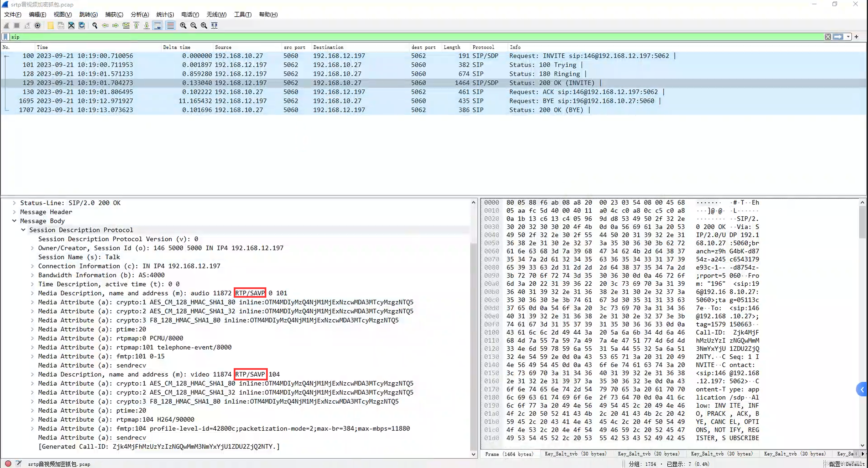The width and height of the screenshot is (868, 468).
Task: Go back in packet history
Action: coord(105,25)
